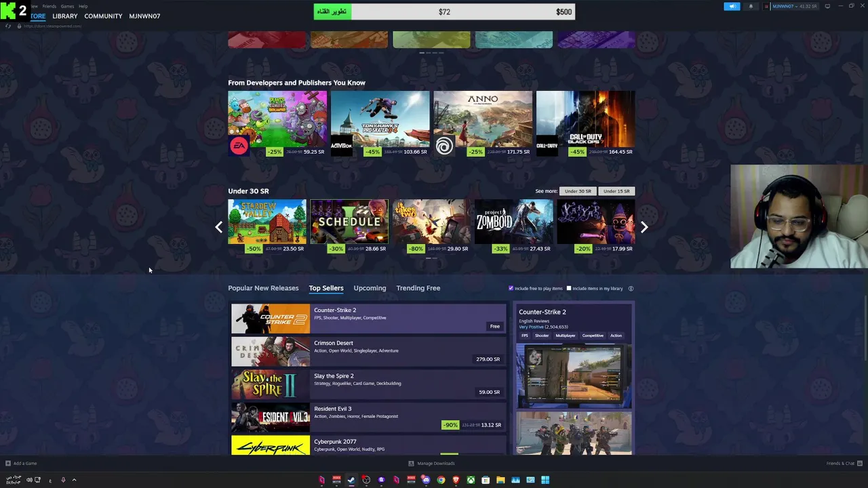The width and height of the screenshot is (868, 488).
Task: Open Tony Hawk's Pro Skater capsule
Action: pyautogui.click(x=380, y=123)
